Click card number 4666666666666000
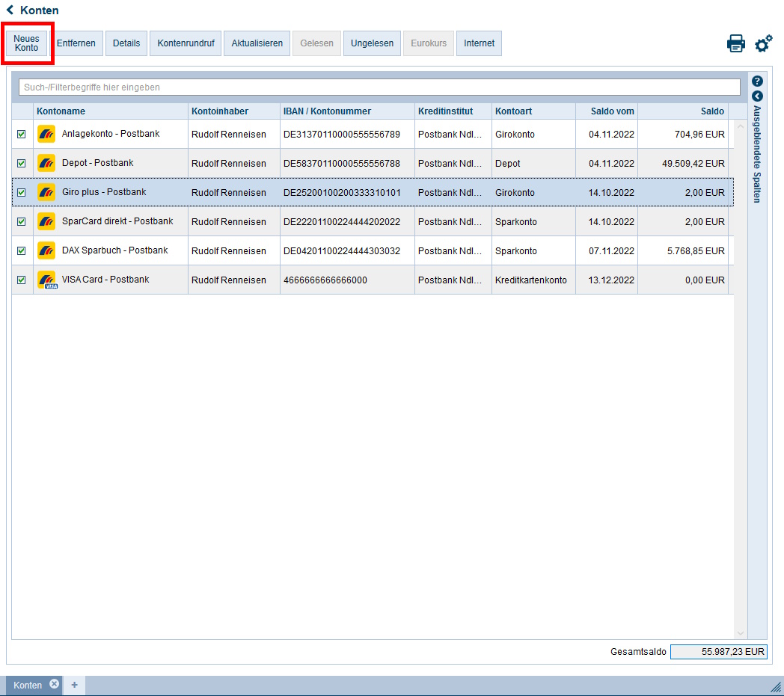 click(325, 280)
